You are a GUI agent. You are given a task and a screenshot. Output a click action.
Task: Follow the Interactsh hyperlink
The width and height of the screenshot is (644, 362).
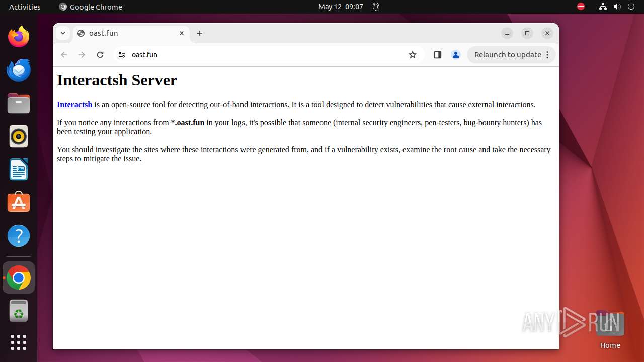click(74, 105)
